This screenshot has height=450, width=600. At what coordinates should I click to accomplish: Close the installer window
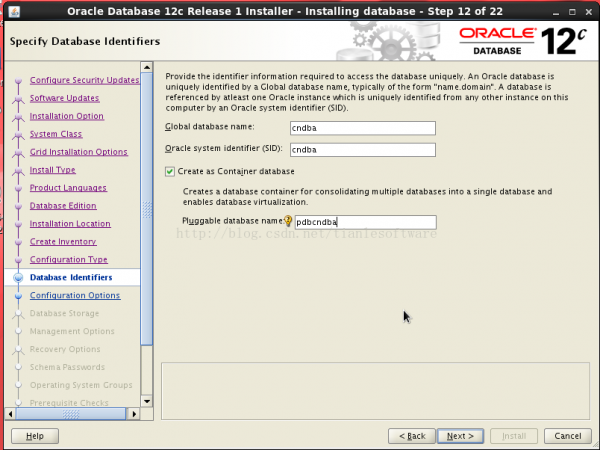click(x=589, y=12)
